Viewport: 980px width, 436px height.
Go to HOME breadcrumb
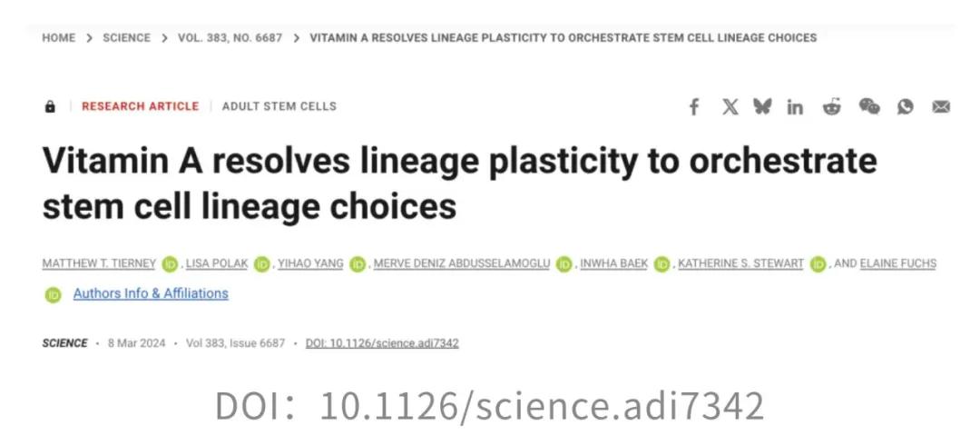click(x=59, y=37)
